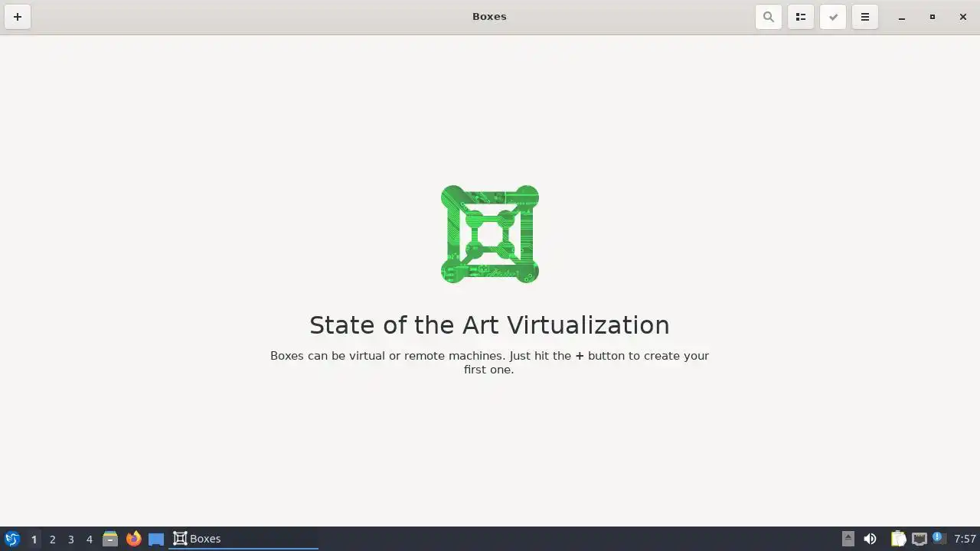Click the plus button to create new box
The height and width of the screenshot is (551, 980).
pyautogui.click(x=18, y=17)
